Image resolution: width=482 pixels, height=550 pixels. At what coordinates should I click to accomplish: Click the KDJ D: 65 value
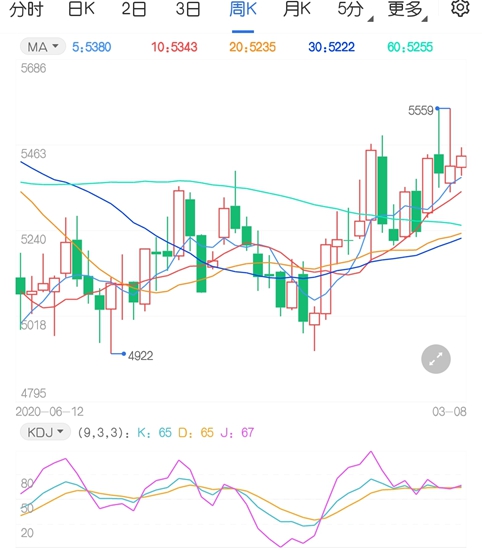[x=196, y=432]
